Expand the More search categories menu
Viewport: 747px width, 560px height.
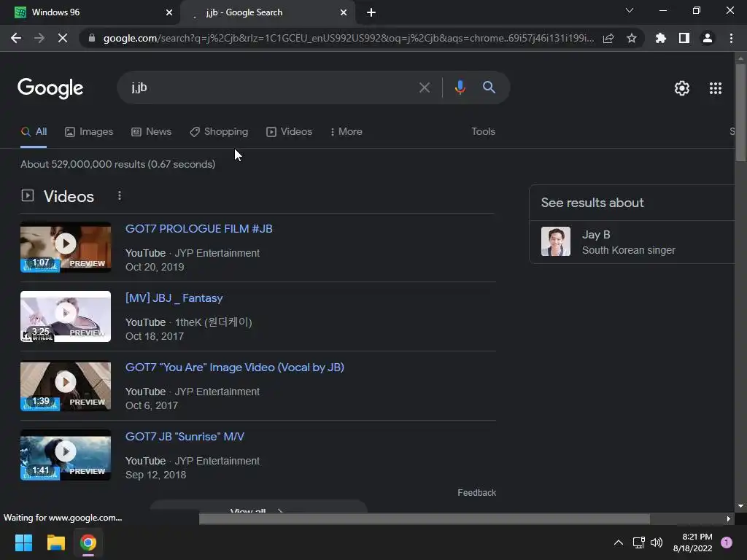click(347, 131)
